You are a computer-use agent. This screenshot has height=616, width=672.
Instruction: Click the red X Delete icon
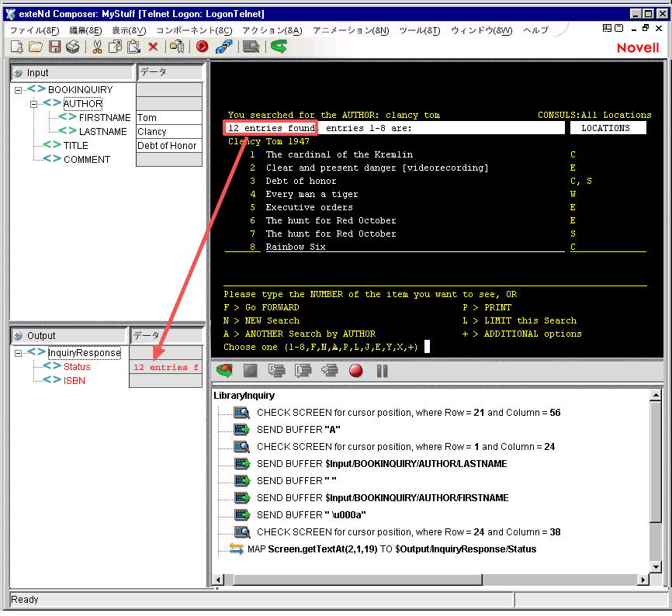[x=153, y=47]
